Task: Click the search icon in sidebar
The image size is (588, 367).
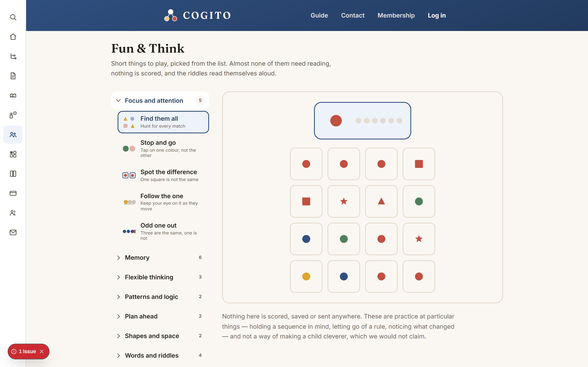Action: tap(13, 17)
